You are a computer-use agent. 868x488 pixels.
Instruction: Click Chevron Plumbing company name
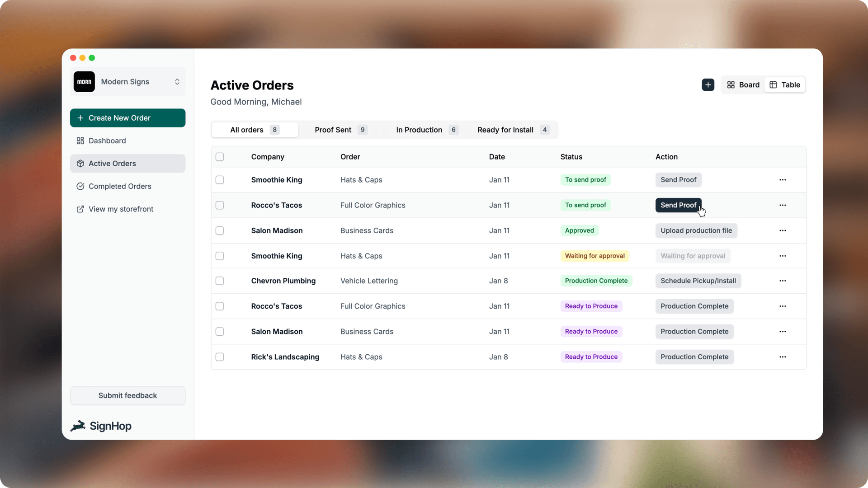click(283, 281)
